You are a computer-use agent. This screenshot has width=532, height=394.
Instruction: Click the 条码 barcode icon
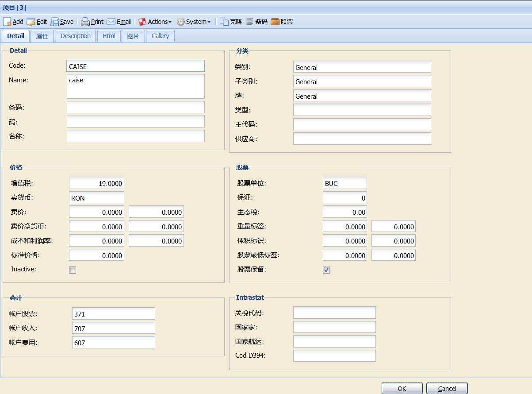pyautogui.click(x=250, y=22)
